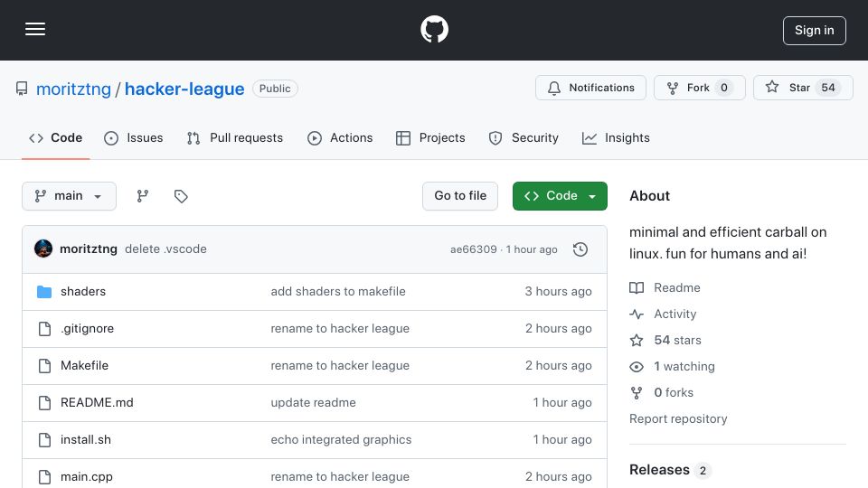Open the 'delete .vscode' commit message
This screenshot has height=488, width=868.
pos(165,249)
